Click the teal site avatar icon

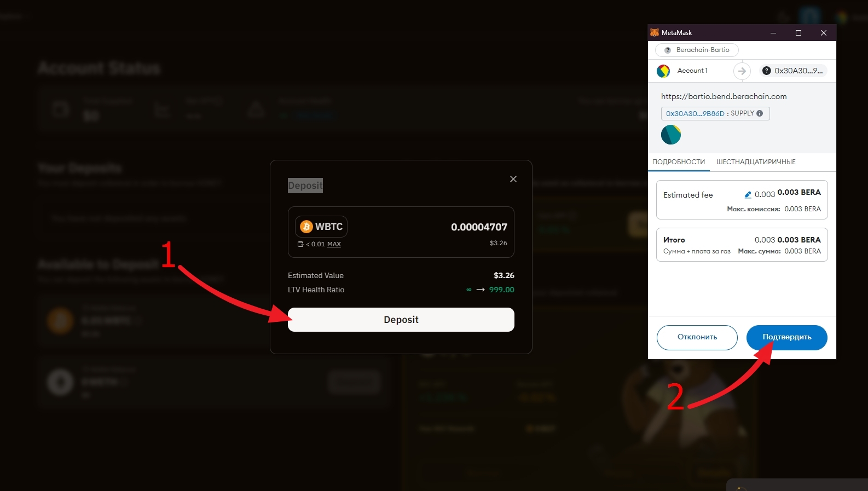(671, 135)
